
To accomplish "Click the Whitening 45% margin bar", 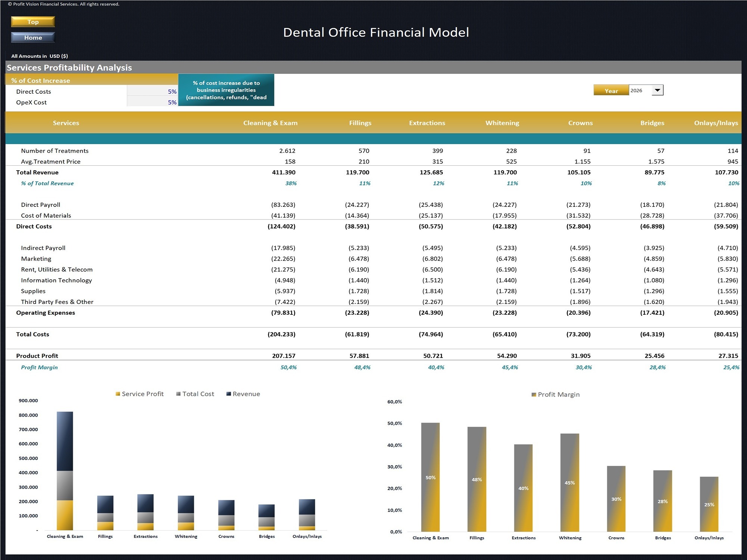I will click(x=570, y=483).
